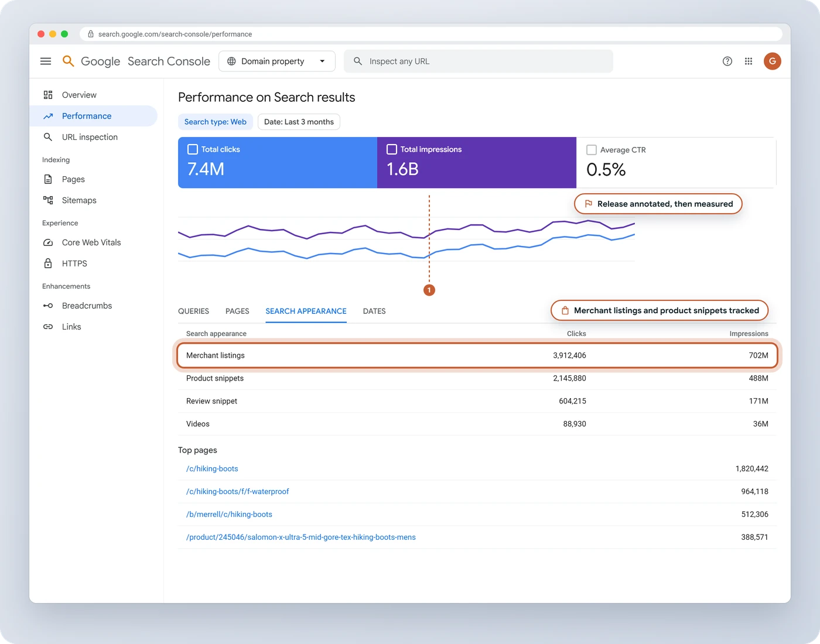Toggle the Total clicks checkbox
The width and height of the screenshot is (820, 644).
193,149
